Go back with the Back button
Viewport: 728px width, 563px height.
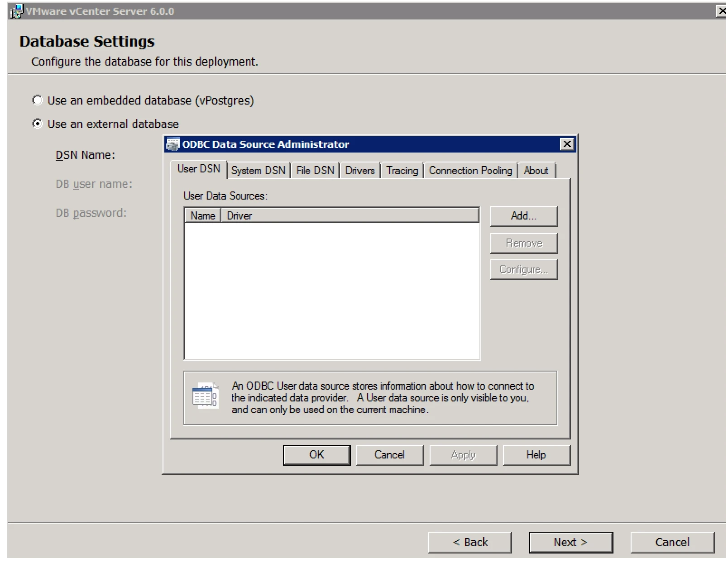(x=470, y=542)
